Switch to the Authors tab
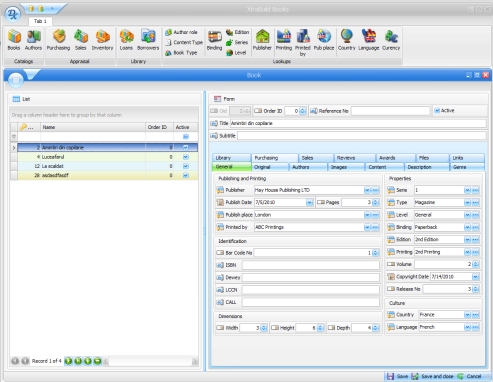Screen dimensions: 493x382 308,167
